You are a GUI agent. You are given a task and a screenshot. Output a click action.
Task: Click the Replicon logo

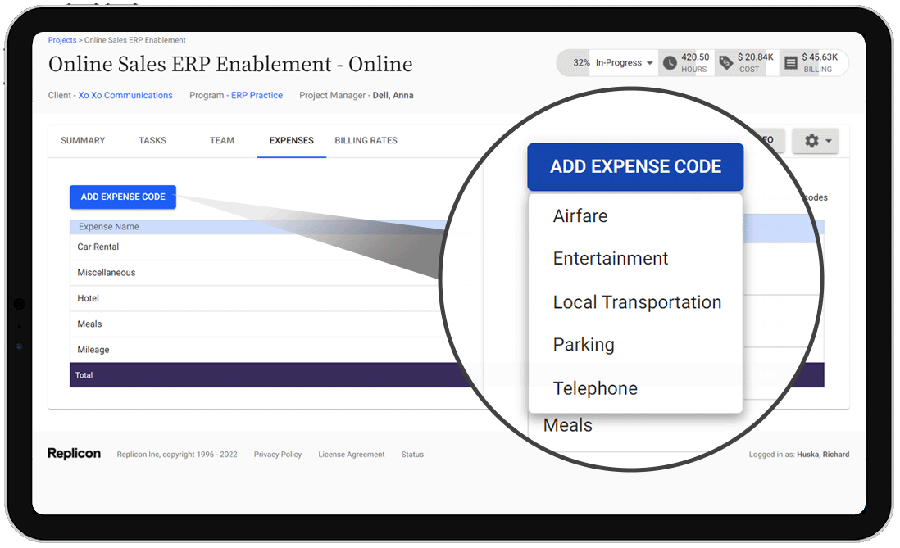[x=74, y=453]
